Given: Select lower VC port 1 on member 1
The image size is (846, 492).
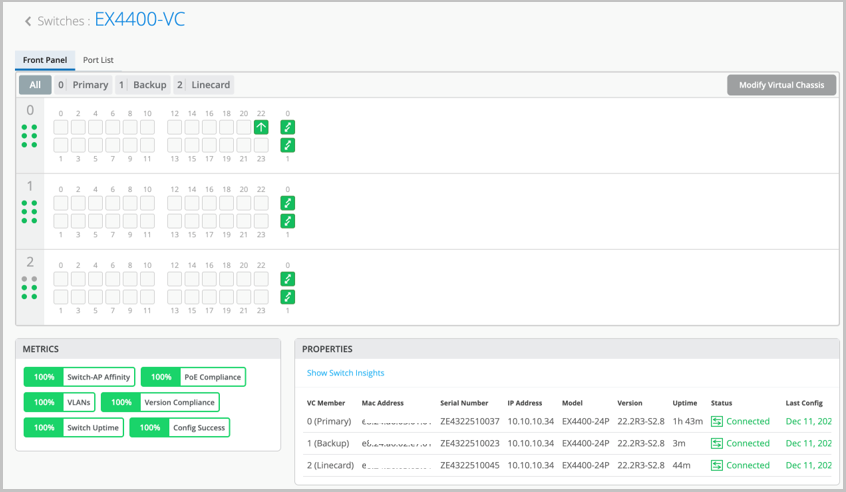Looking at the screenshot, I should pos(288,221).
